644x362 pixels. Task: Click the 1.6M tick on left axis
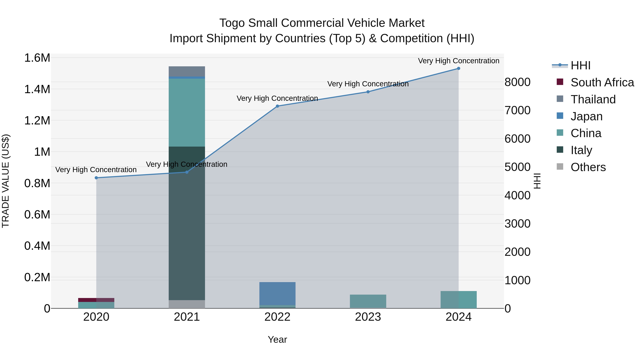click(37, 58)
